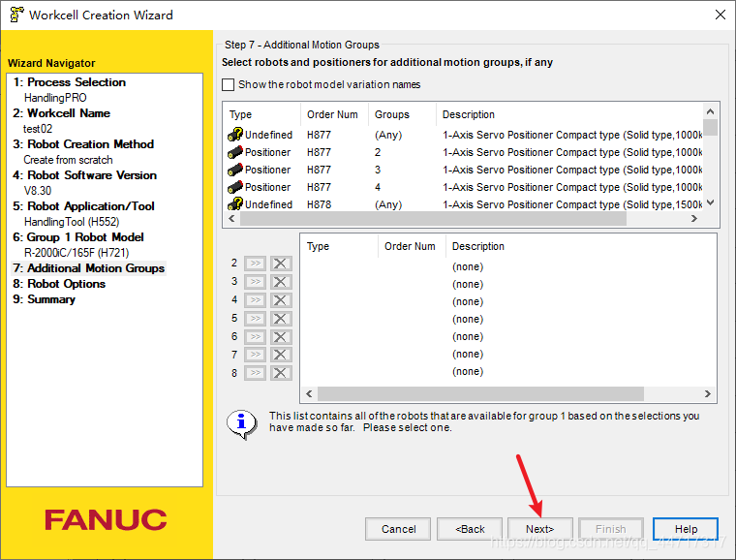The height and width of the screenshot is (560, 736).
Task: Sort upper list by Type column header
Action: (x=262, y=114)
